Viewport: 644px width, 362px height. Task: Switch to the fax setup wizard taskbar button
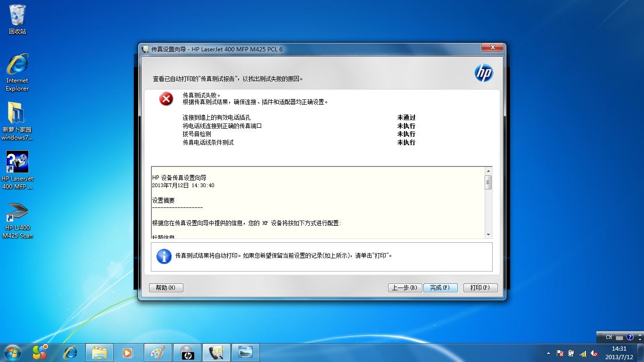click(x=216, y=353)
